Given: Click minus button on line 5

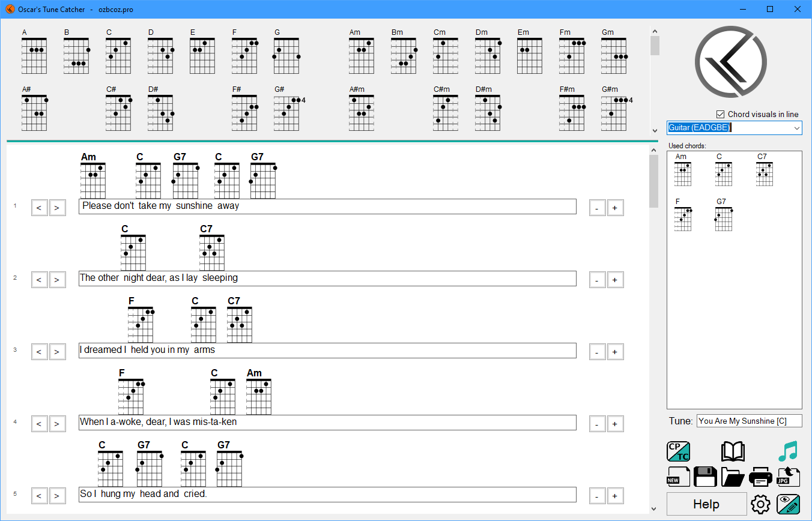Looking at the screenshot, I should coord(597,496).
